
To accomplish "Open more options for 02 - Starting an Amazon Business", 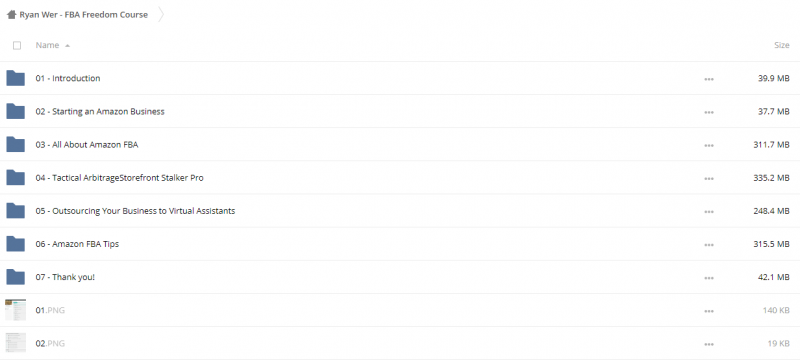I will 709,112.
